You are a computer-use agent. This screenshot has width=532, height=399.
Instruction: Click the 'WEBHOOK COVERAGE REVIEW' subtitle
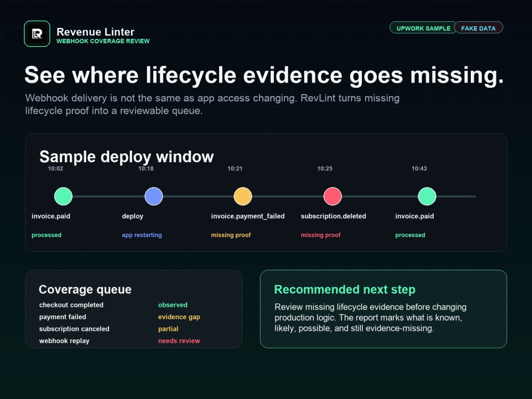103,41
